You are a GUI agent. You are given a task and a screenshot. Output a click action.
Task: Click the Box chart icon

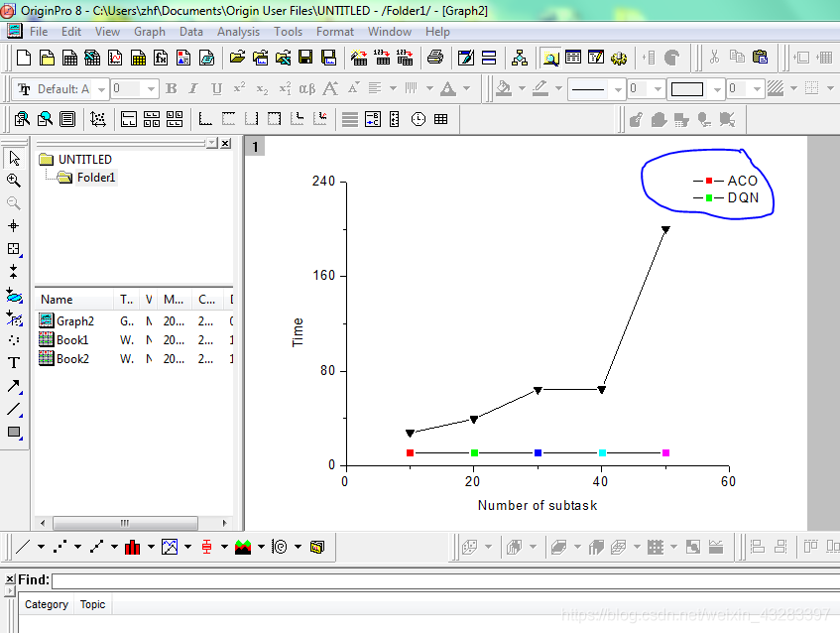click(x=207, y=547)
